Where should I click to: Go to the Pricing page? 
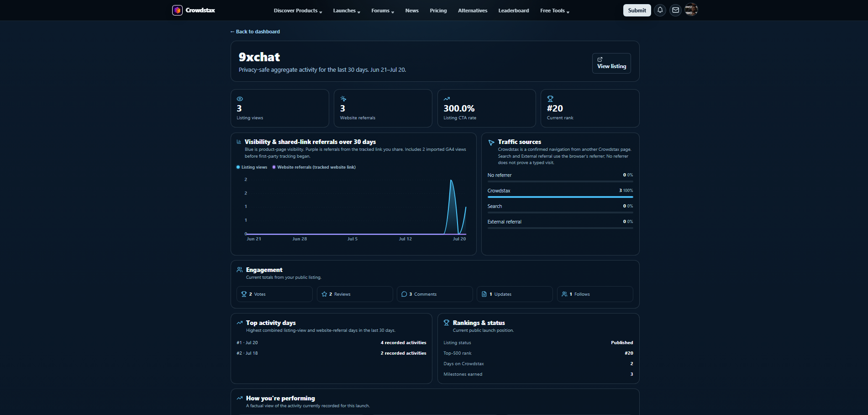438,11
